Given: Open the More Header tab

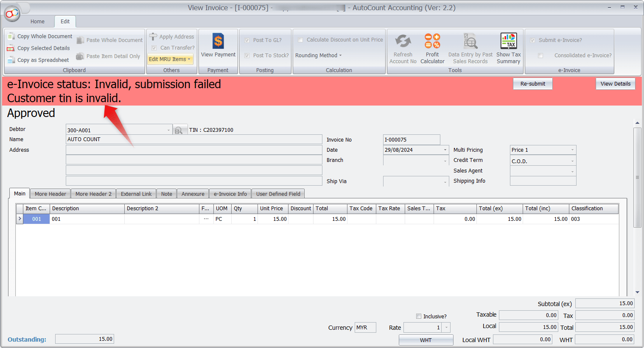Looking at the screenshot, I should [50, 194].
